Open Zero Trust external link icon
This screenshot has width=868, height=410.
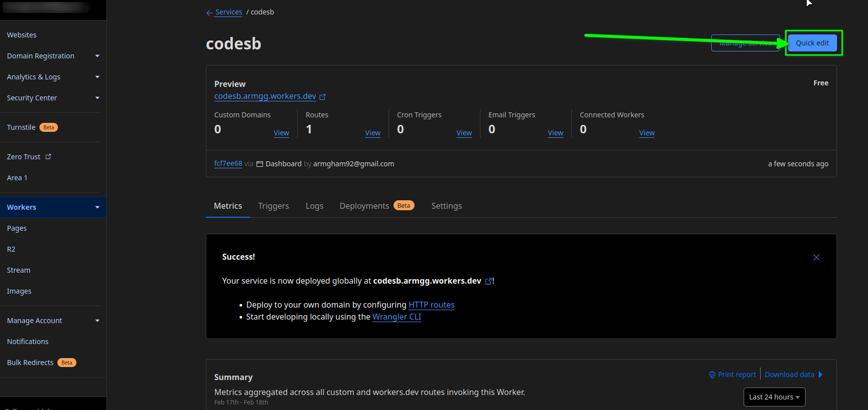tap(48, 156)
